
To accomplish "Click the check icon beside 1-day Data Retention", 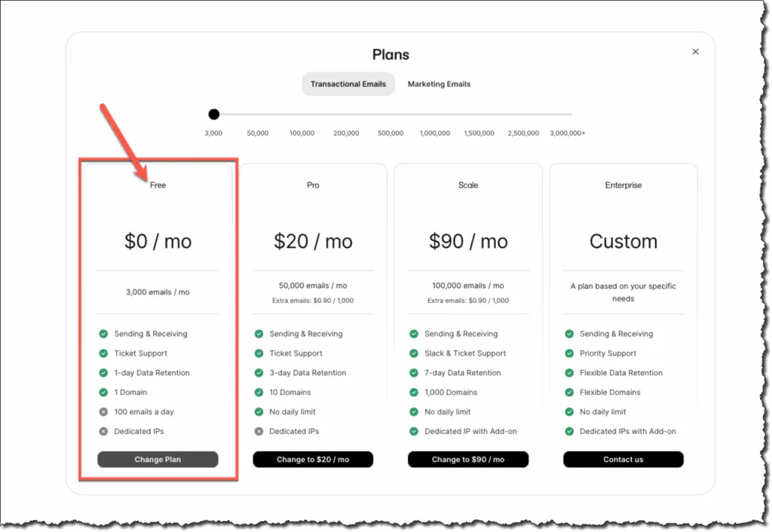I will click(103, 372).
